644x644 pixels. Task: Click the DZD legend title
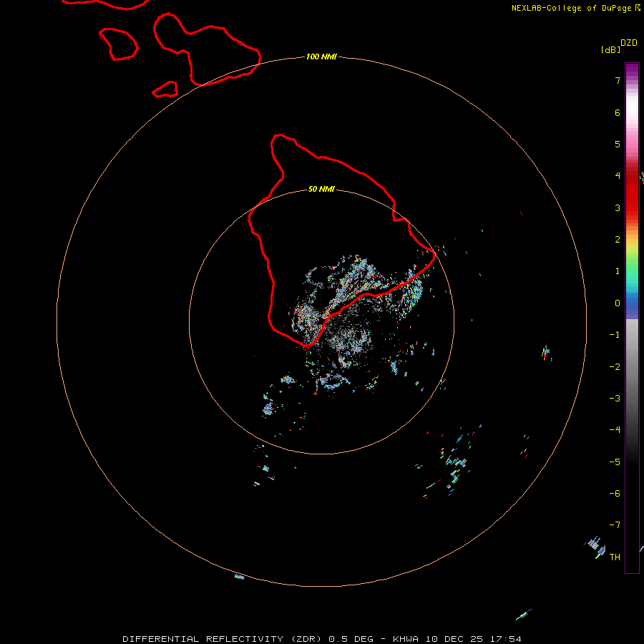[629, 43]
